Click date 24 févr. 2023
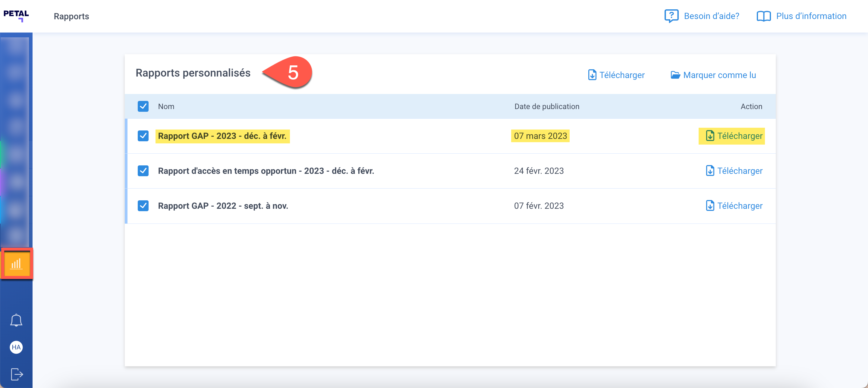The height and width of the screenshot is (388, 868). pos(539,171)
